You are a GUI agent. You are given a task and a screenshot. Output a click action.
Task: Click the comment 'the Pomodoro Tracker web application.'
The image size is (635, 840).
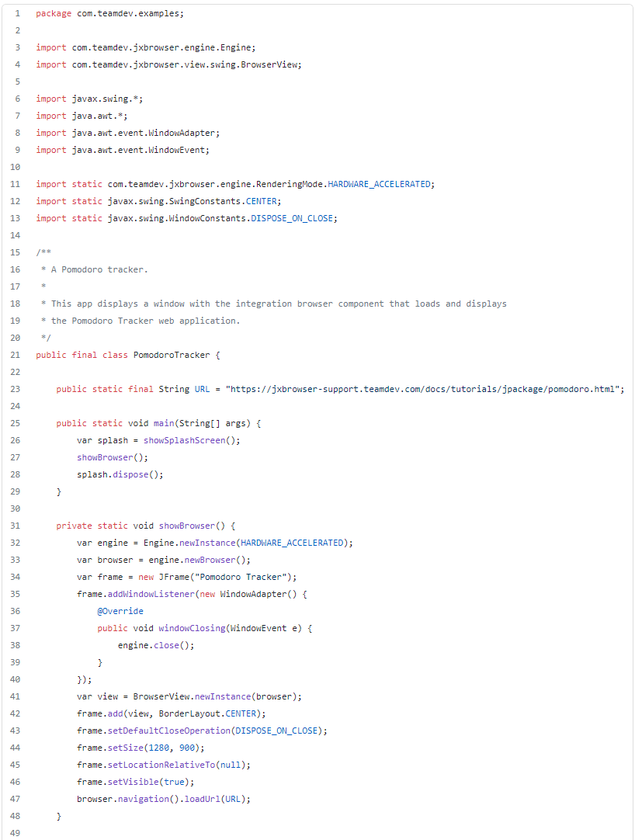click(146, 321)
